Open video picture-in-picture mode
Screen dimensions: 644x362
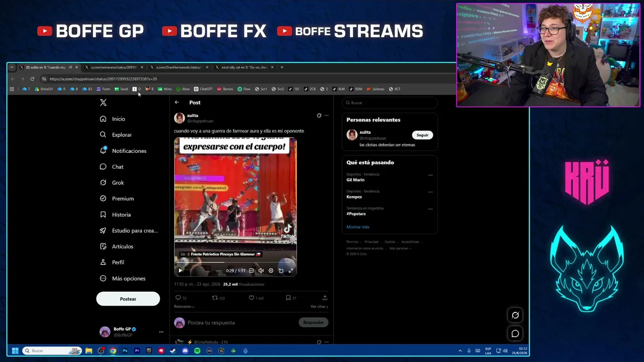pos(281,270)
